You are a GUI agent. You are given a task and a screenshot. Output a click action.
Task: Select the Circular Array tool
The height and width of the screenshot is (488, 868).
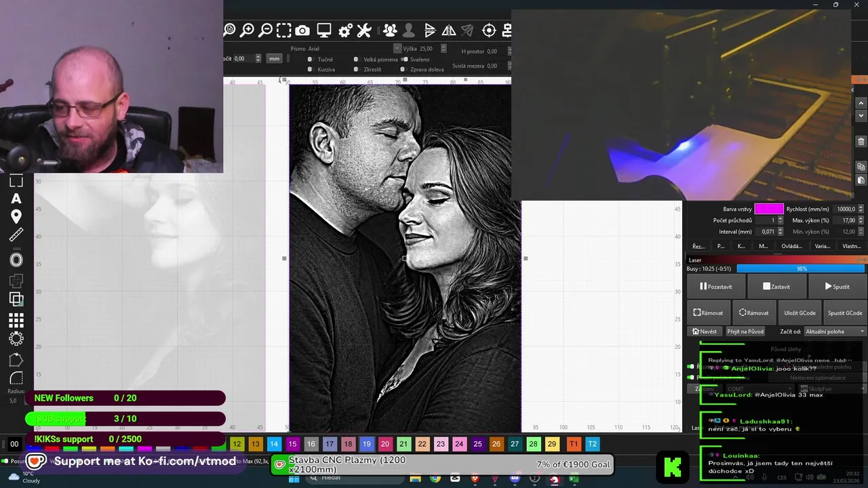16,338
